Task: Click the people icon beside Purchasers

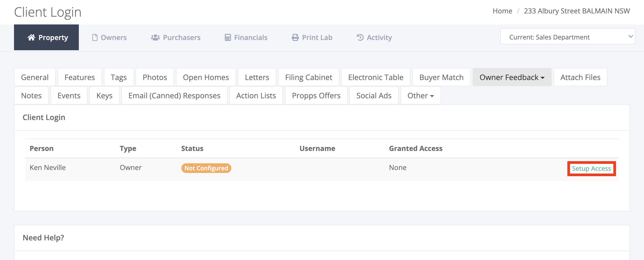Action: click(155, 37)
